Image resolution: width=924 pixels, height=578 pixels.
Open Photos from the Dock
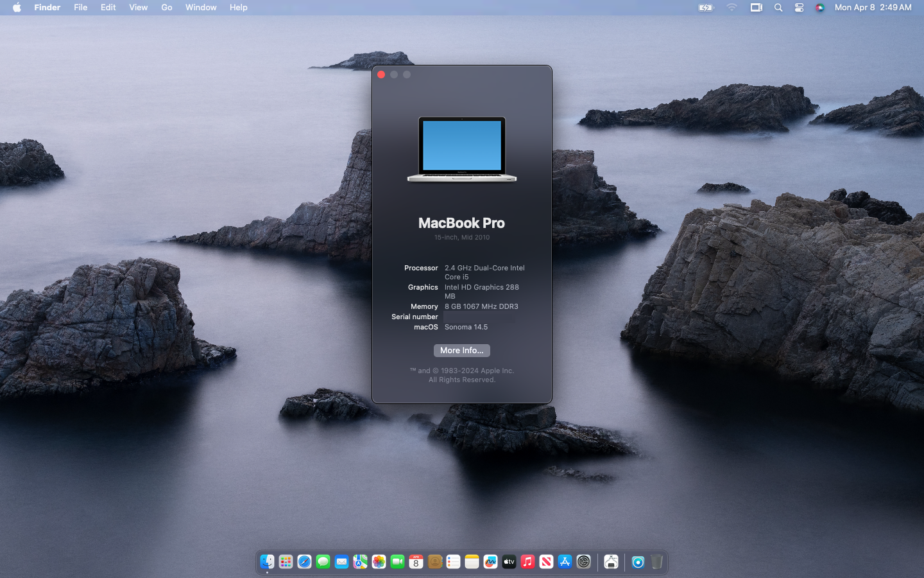click(379, 562)
